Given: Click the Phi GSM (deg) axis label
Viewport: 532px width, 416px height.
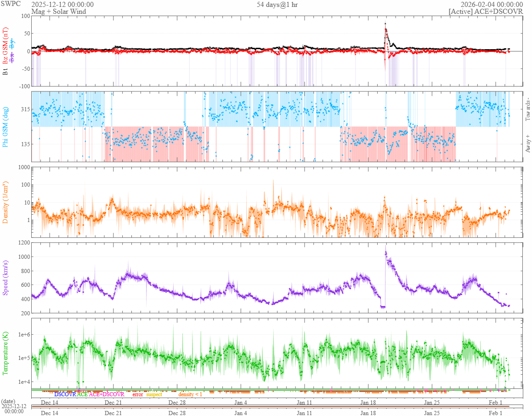Looking at the screenshot, I should [x=5, y=127].
